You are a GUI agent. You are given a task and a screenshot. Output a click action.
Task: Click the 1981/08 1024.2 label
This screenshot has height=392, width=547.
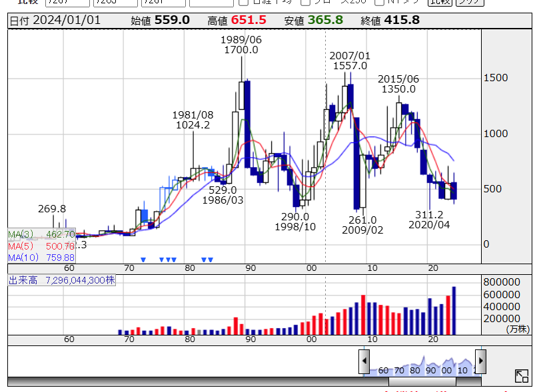[x=193, y=120]
